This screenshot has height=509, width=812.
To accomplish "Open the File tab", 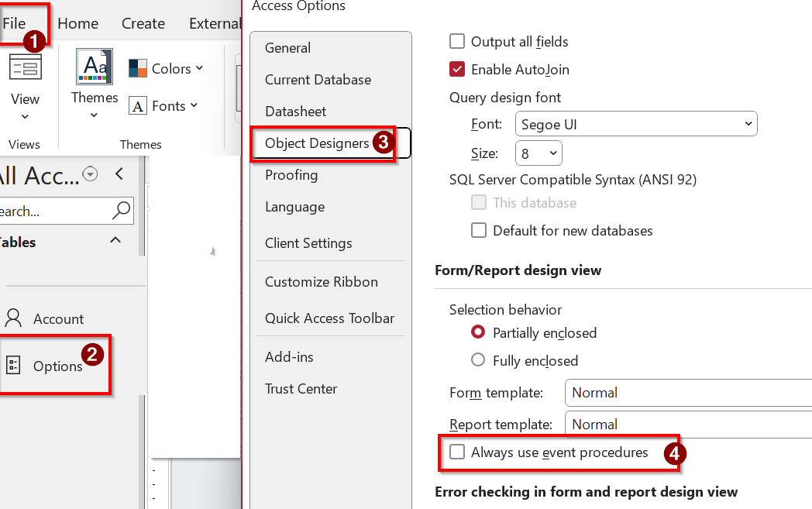I will point(14,23).
